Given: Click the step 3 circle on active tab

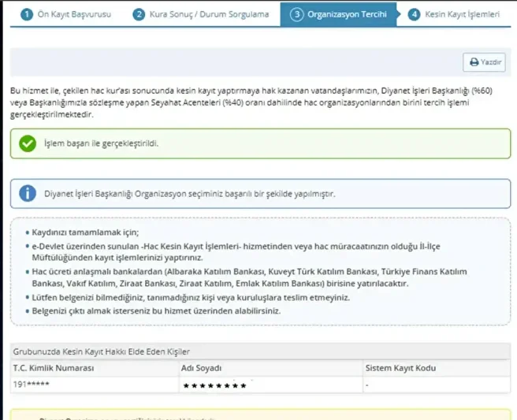Looking at the screenshot, I should point(296,14).
